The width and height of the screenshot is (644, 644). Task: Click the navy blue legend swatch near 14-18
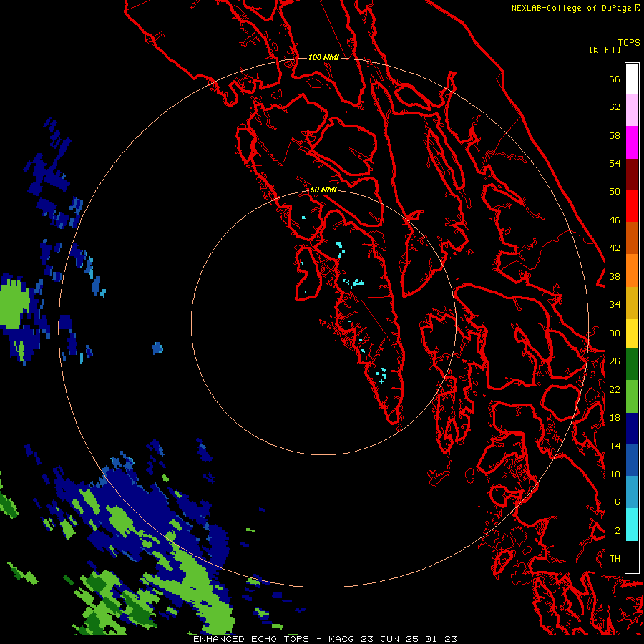tap(632, 428)
